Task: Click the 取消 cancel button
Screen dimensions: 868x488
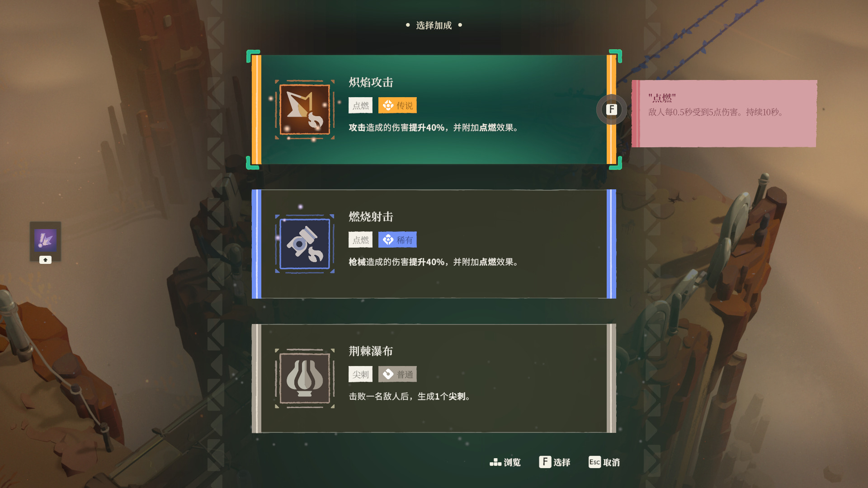Action: (x=604, y=462)
